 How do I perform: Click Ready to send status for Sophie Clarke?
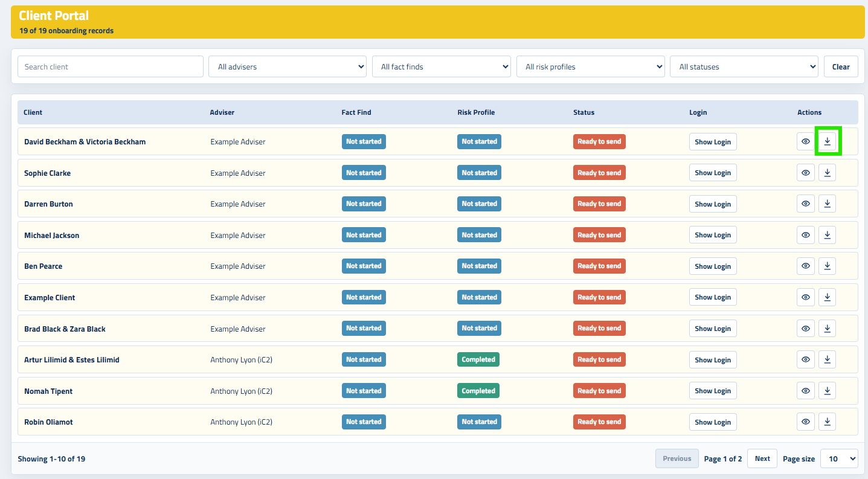click(599, 173)
